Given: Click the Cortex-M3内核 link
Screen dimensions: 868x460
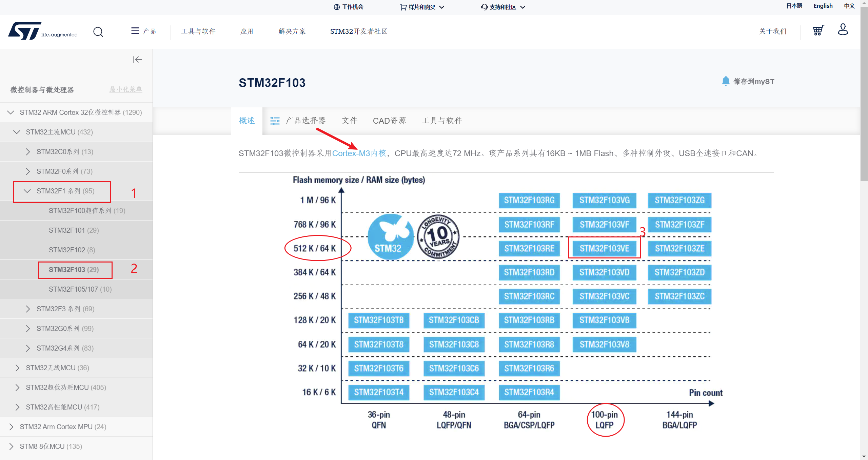Looking at the screenshot, I should (359, 153).
